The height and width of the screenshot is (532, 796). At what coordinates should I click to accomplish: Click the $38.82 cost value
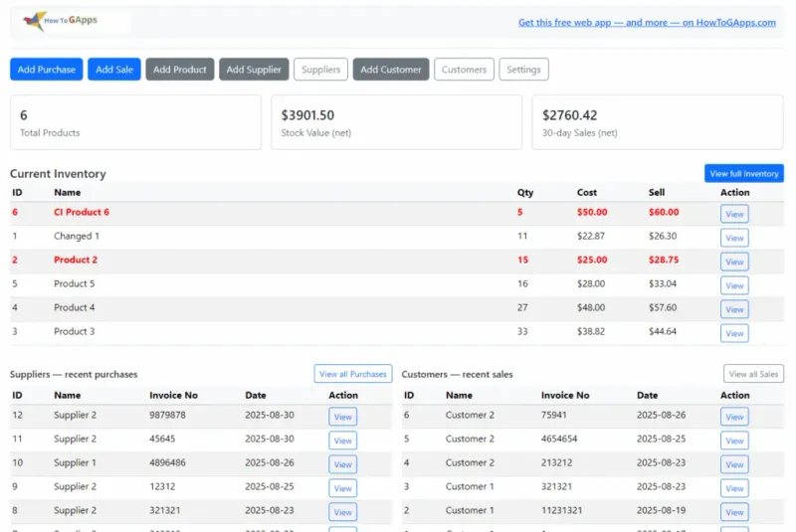[591, 331]
